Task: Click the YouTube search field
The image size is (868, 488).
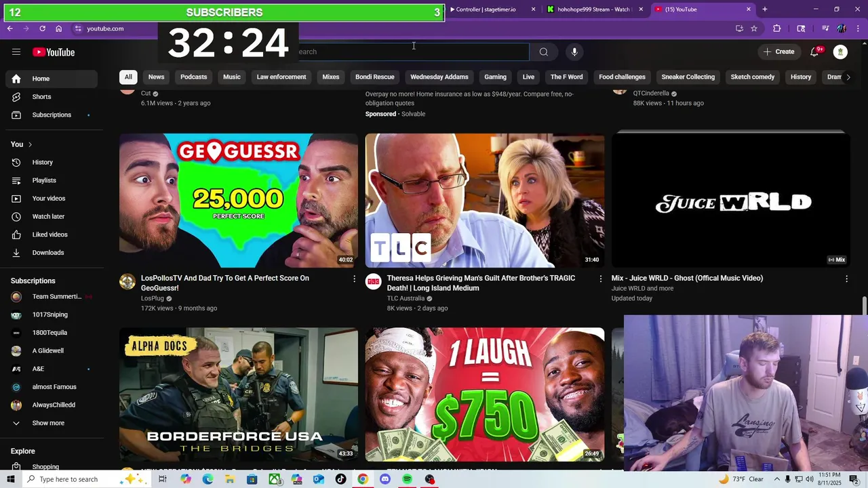Action: click(x=410, y=52)
